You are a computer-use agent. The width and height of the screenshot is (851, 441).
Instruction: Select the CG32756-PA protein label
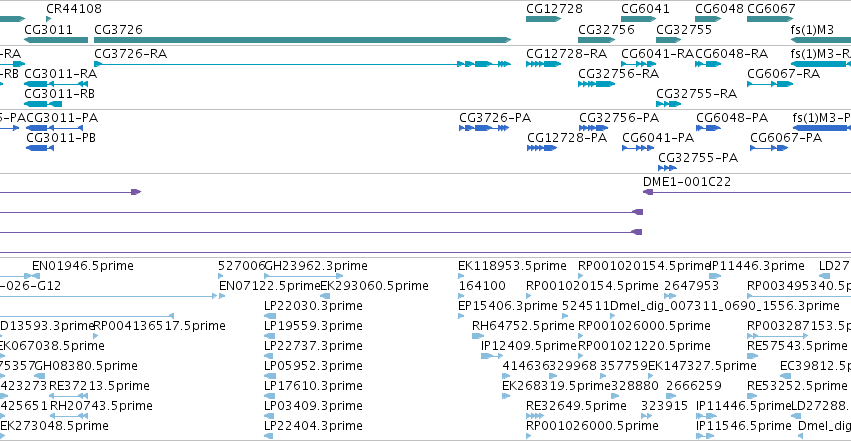[x=619, y=118]
